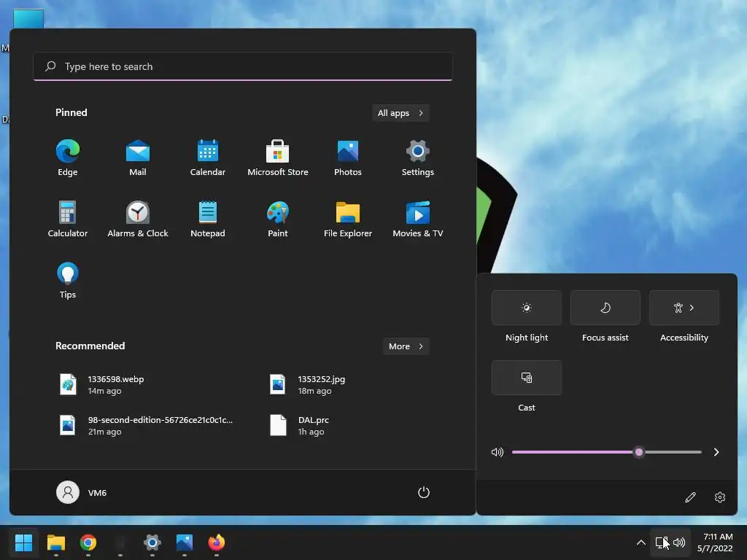Open the VM6 user account menu
Image resolution: width=747 pixels, height=560 pixels.
pyautogui.click(x=82, y=492)
